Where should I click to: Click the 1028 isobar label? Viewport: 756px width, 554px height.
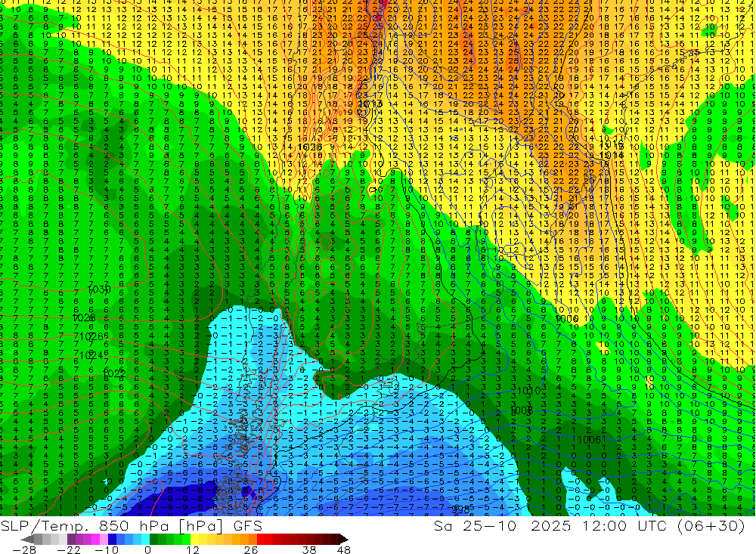click(84, 317)
